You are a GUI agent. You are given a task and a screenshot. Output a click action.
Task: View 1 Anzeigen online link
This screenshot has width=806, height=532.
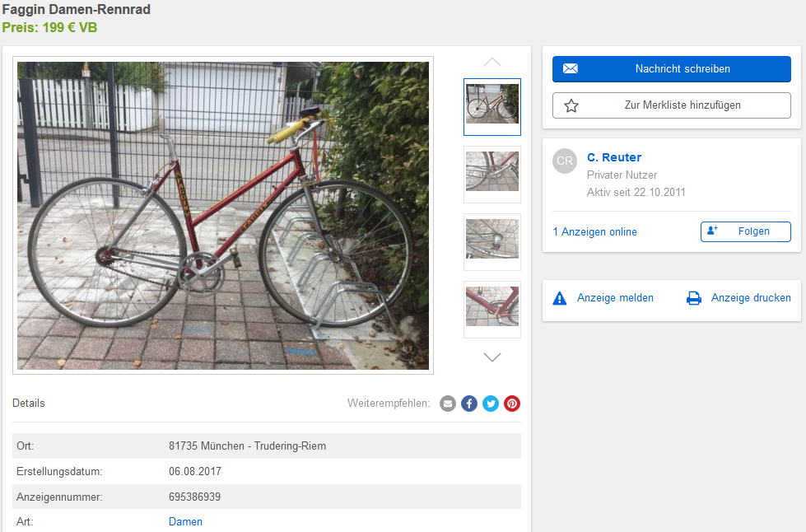pos(594,231)
